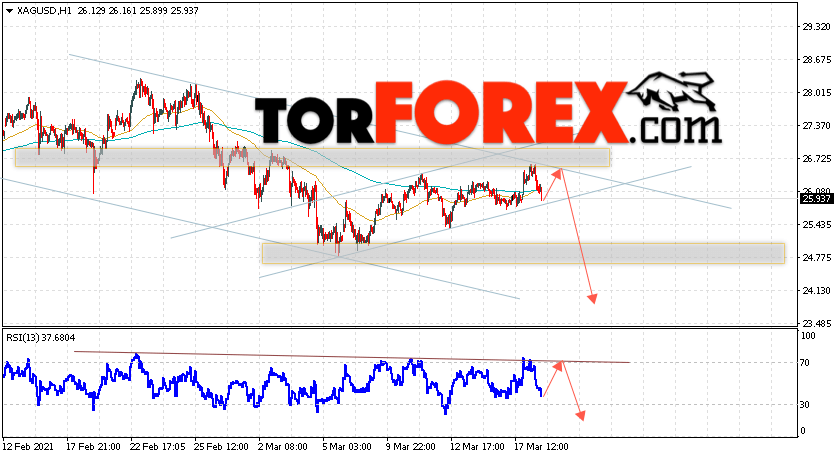Click the 27.370 price axis label
838x458 pixels.
816,126
